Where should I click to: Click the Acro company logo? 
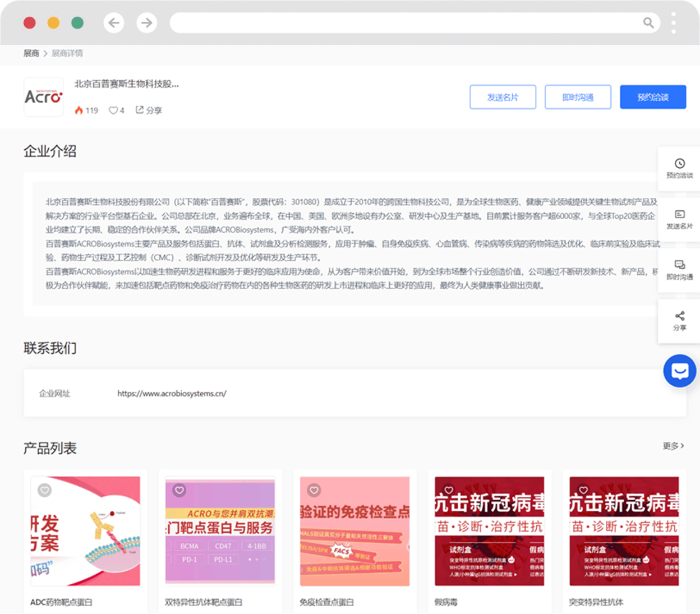[44, 97]
